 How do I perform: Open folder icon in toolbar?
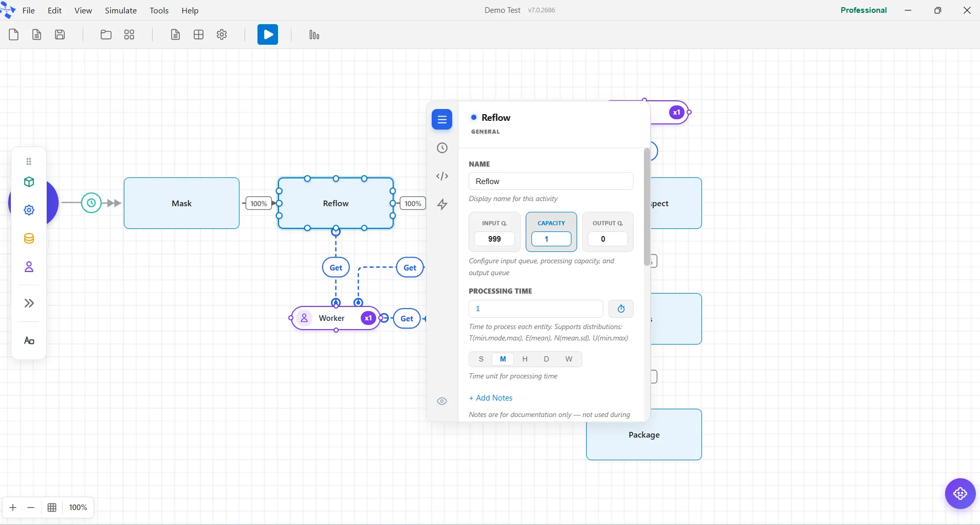(x=106, y=34)
